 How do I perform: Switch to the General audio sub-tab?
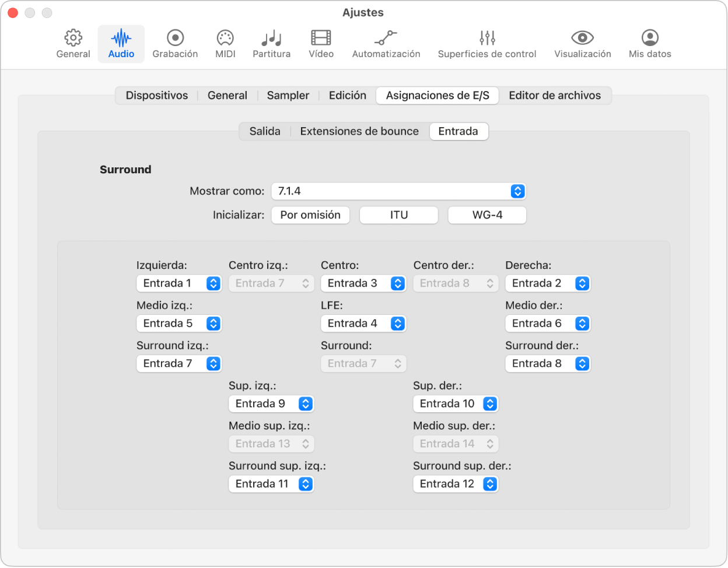point(228,96)
